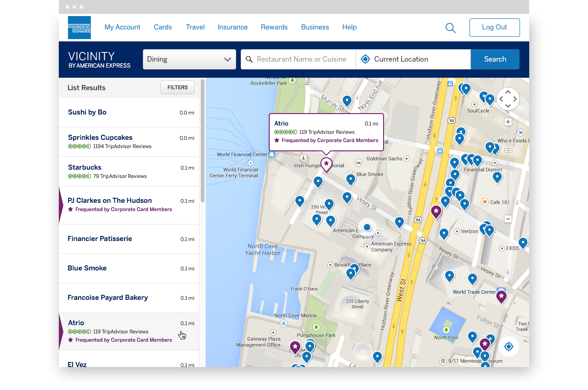Select Blue Smoke in results list
This screenshot has height=390, width=588.
(129, 269)
